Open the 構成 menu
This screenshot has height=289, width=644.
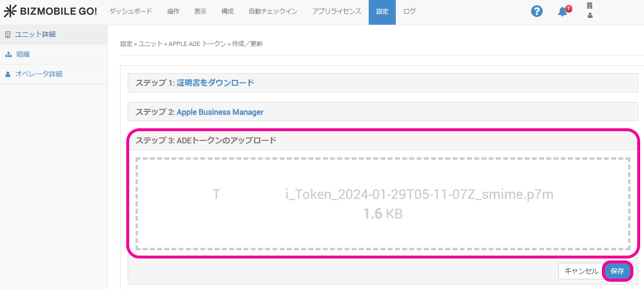(x=227, y=12)
